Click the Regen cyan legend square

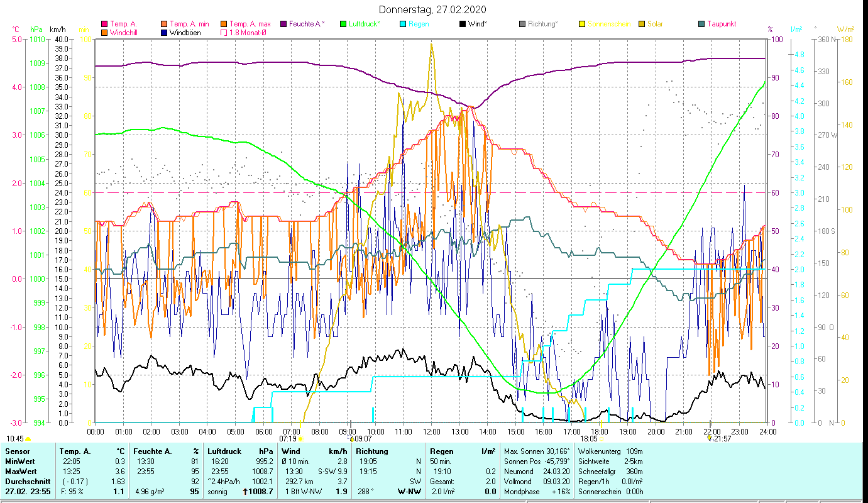click(x=403, y=24)
